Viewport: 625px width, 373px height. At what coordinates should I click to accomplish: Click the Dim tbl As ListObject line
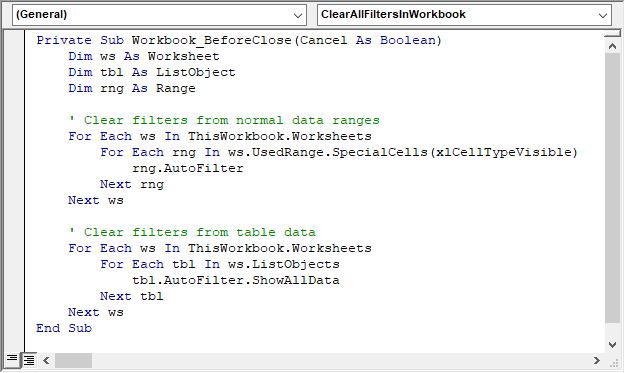(152, 73)
